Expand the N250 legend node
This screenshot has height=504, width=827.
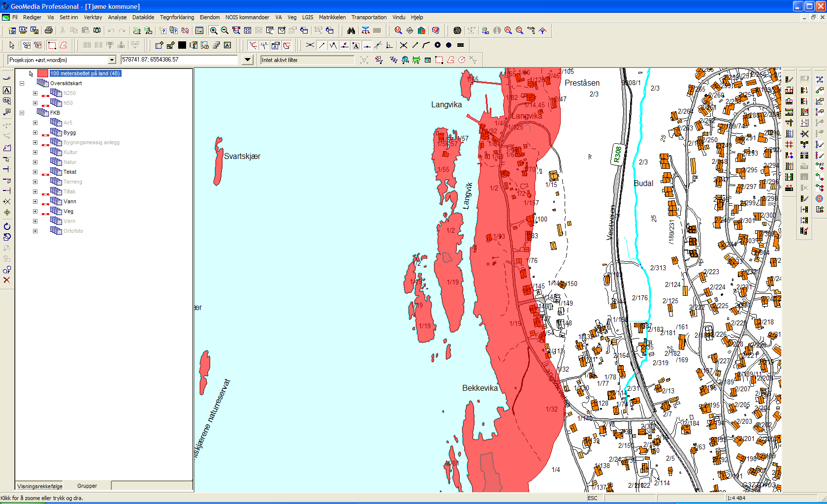click(35, 93)
